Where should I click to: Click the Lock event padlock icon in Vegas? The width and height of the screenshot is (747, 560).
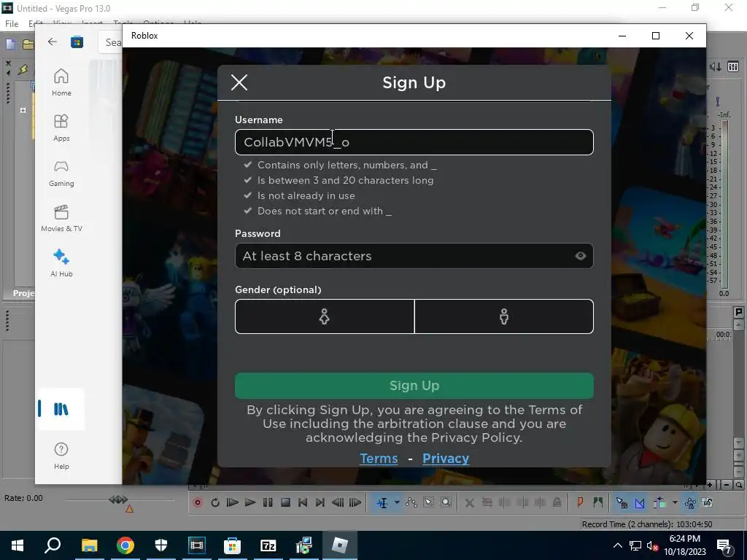[x=557, y=502]
